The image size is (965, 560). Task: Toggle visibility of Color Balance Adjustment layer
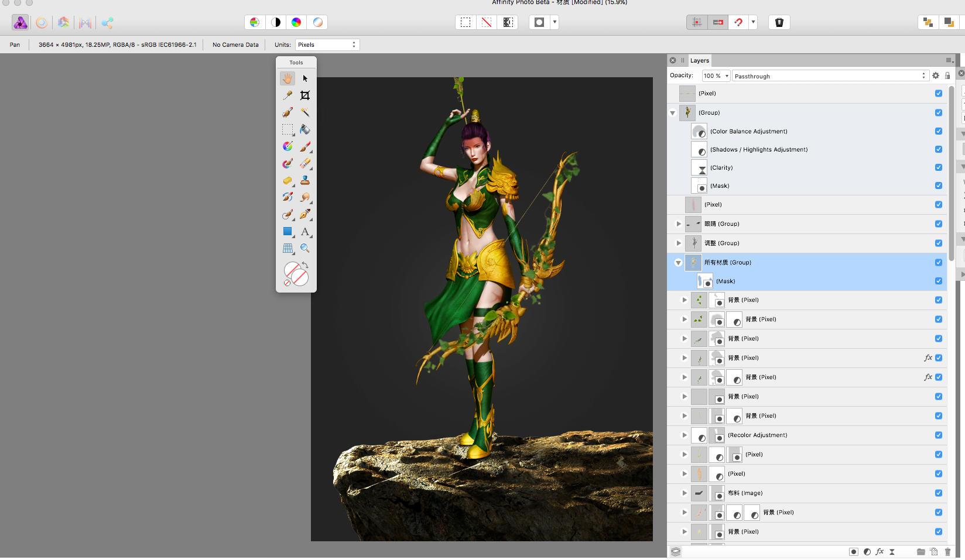(939, 131)
